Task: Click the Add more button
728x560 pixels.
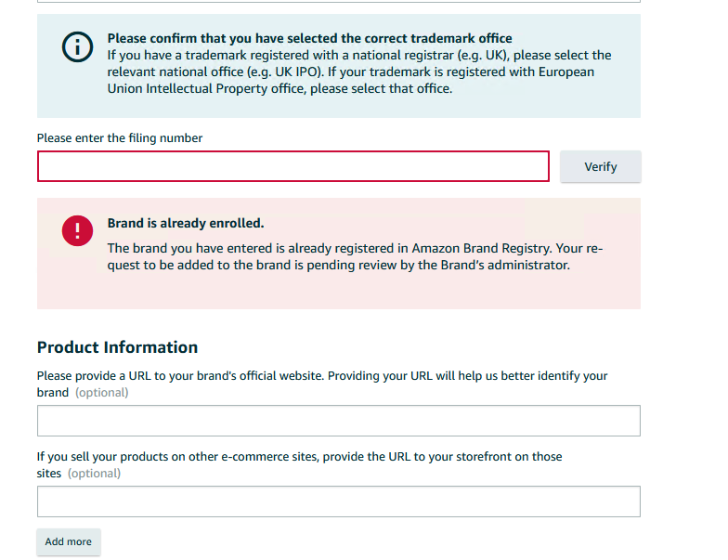Action: click(x=69, y=541)
